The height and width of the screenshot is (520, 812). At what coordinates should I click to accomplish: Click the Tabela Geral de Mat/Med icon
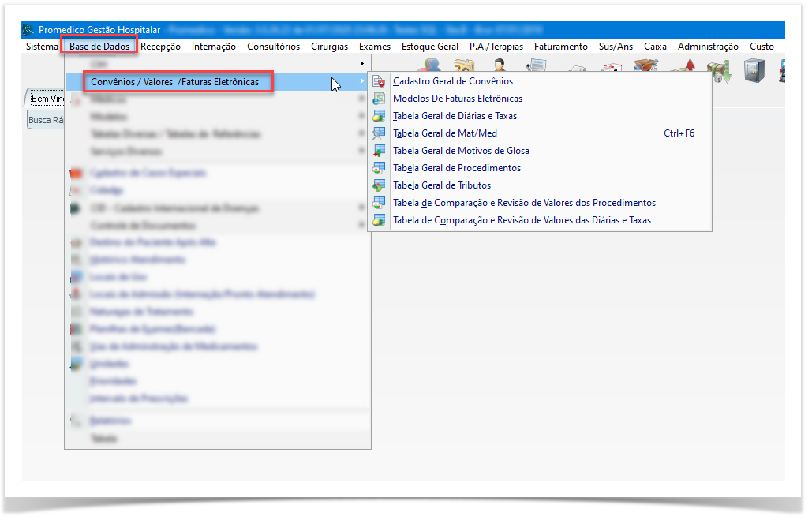[379, 133]
